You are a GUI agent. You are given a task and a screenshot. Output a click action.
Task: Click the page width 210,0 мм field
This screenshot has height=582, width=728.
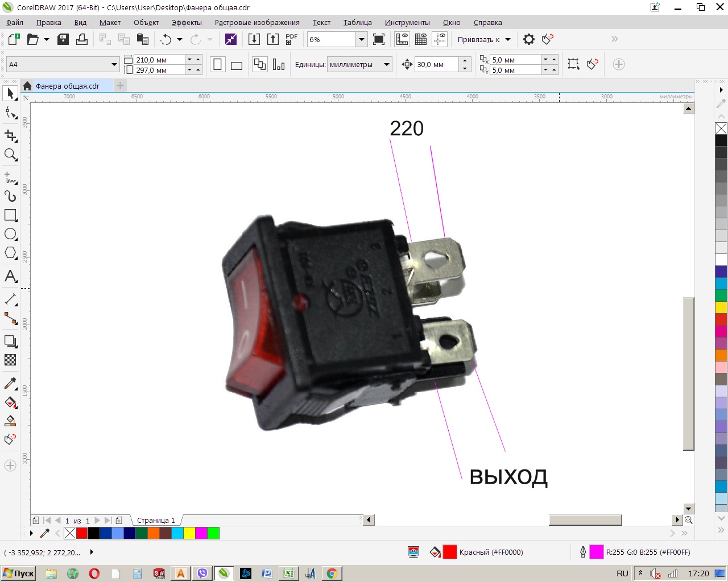click(159, 60)
